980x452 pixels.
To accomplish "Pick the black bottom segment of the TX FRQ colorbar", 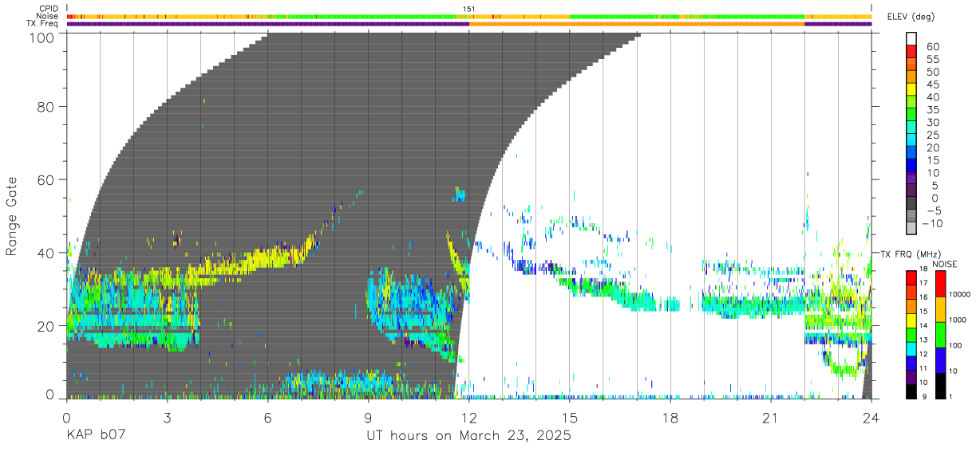I will 912,390.
